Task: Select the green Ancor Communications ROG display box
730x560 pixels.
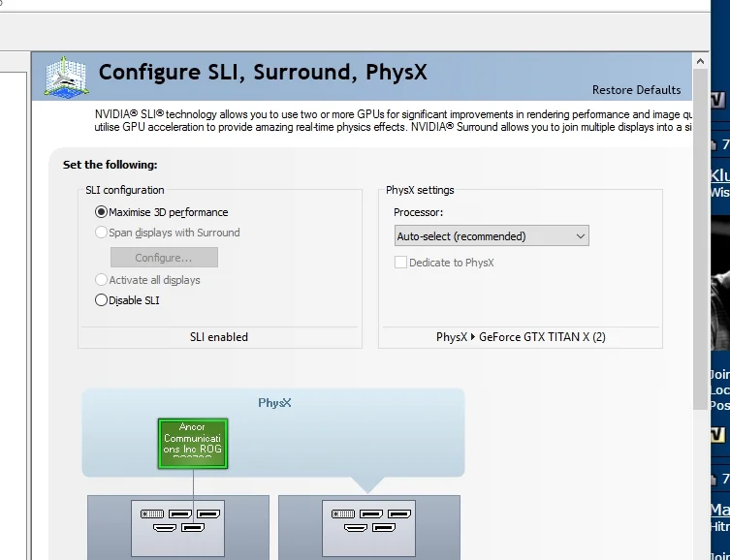Action: [x=193, y=444]
